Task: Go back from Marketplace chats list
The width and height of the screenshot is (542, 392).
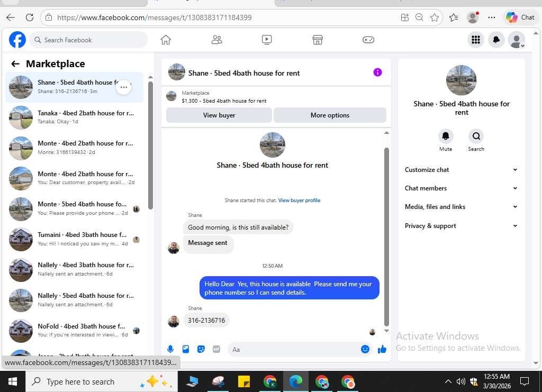Action: (x=15, y=63)
